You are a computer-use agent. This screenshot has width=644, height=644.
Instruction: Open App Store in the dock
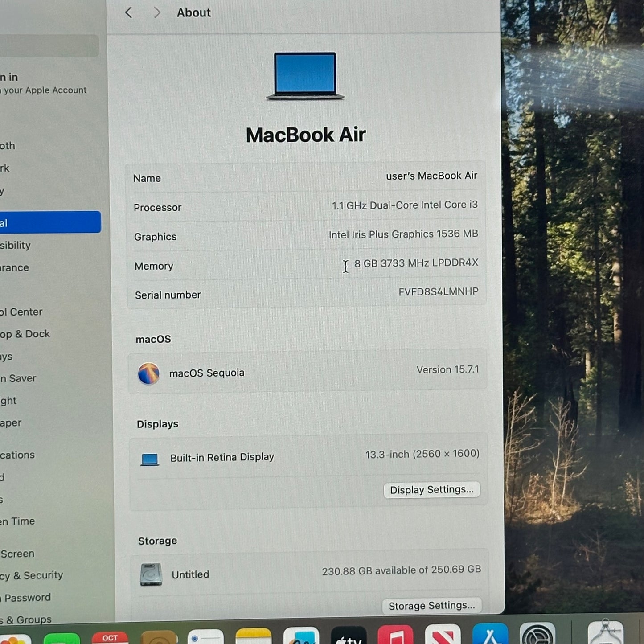[490, 636]
